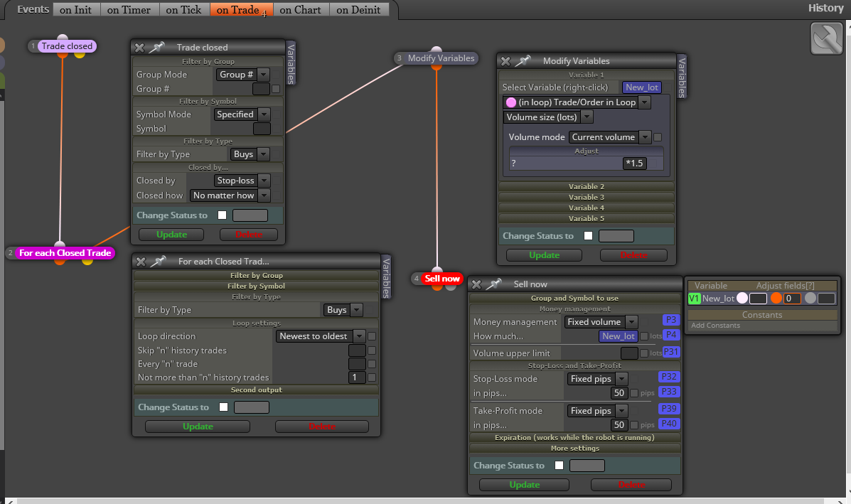Tick Change Status to checkbox in Trade closed
Image resolution: width=851 pixels, height=504 pixels.
[x=222, y=215]
